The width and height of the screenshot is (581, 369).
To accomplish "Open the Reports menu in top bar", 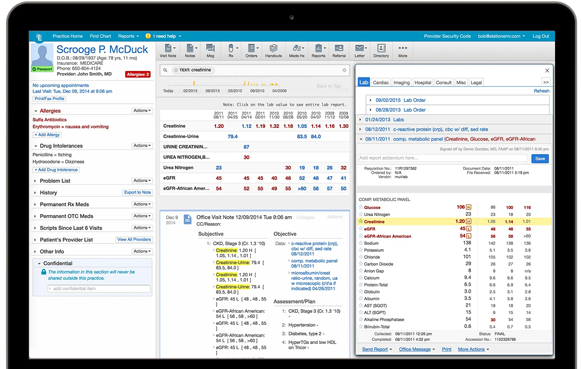I will point(128,36).
